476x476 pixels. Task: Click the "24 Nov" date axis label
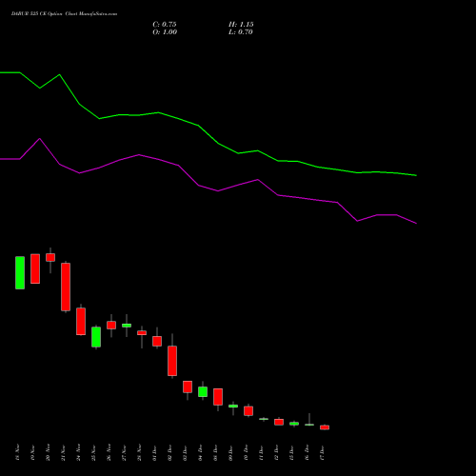78,453
